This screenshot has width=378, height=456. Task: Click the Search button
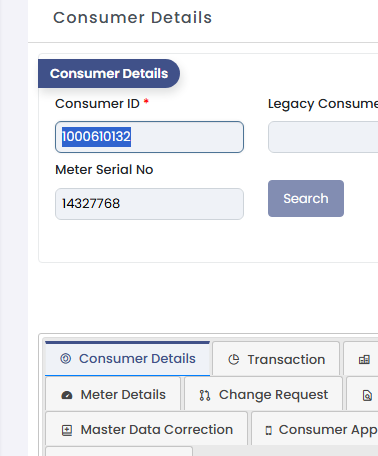(x=306, y=199)
